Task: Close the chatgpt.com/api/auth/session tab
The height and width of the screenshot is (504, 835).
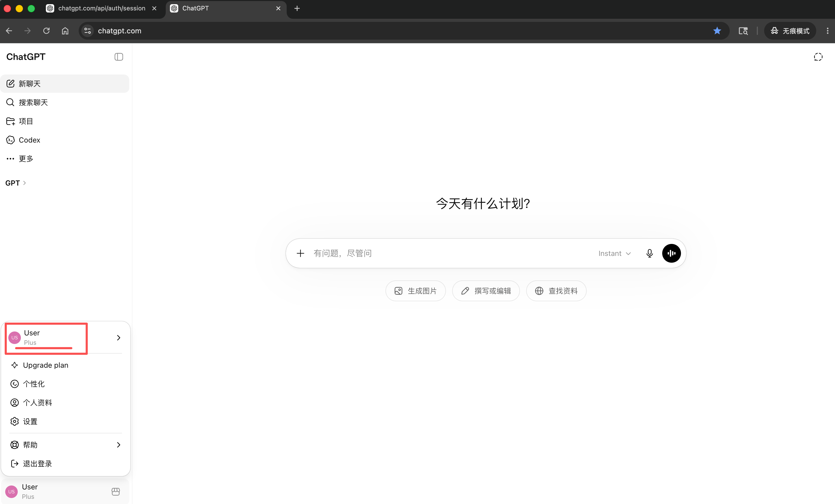Action: click(154, 9)
